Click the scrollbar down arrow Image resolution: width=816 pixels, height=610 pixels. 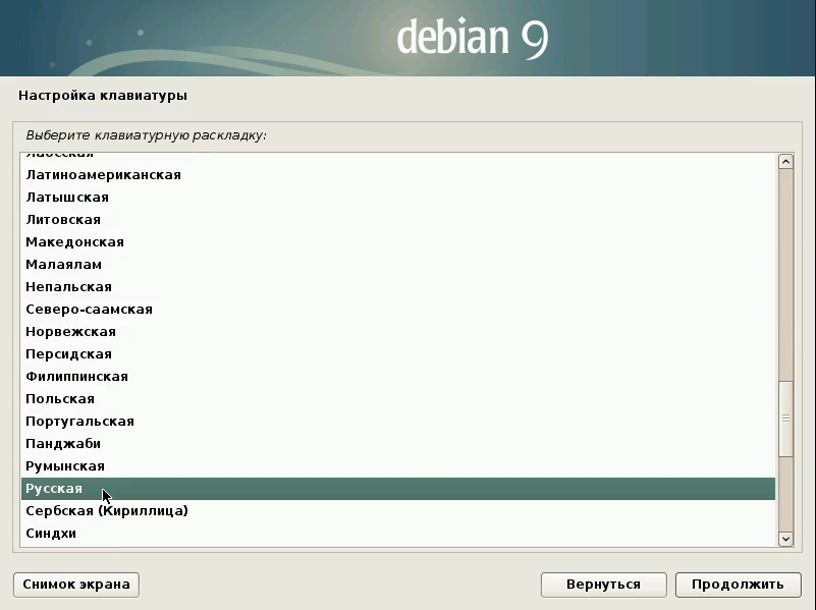[x=785, y=539]
